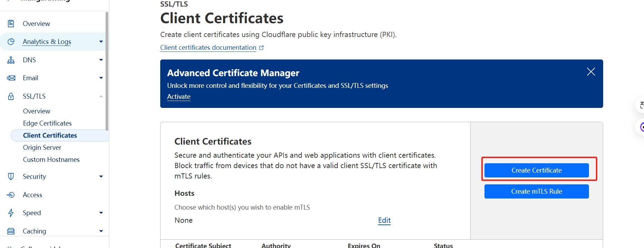Viewport: 644px width, 248px height.
Task: Click the Speed lightning bolt icon
Action: pos(11,213)
